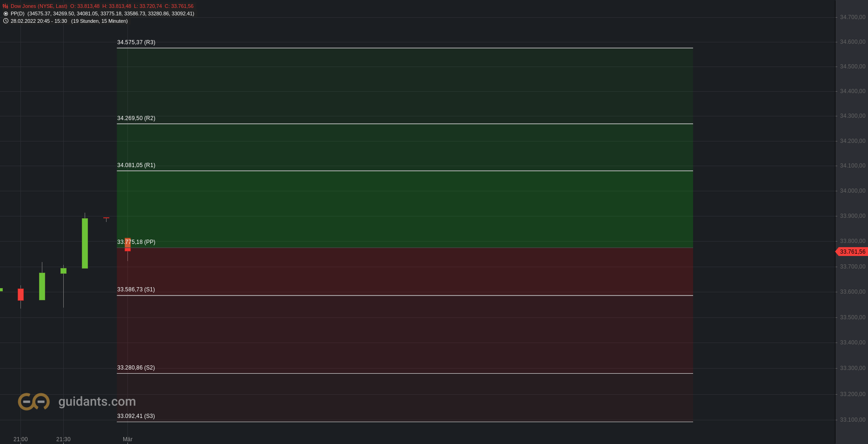Click the 21:30 time axis label
This screenshot has height=444, width=868.
click(63, 439)
